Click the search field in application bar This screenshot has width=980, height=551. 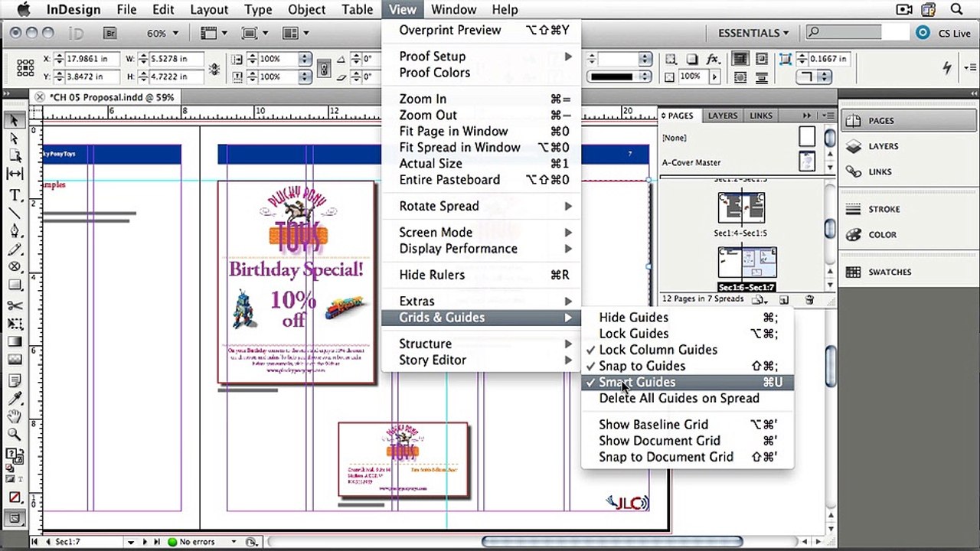[x=858, y=33]
